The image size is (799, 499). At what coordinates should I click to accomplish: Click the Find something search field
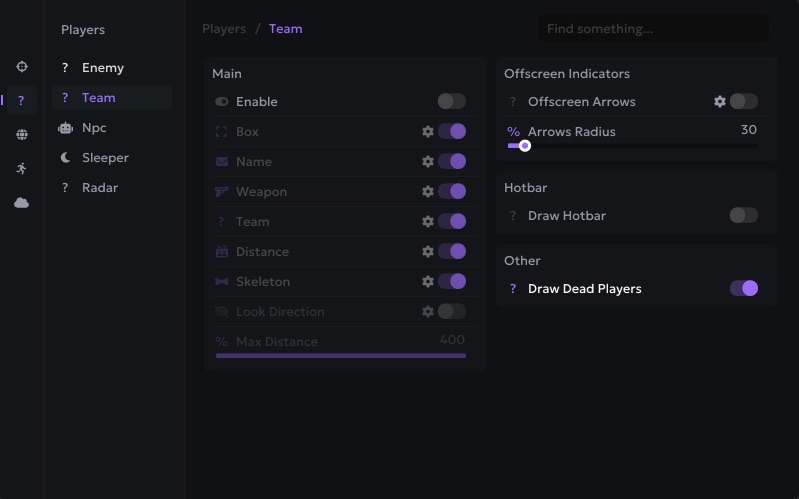(x=654, y=29)
